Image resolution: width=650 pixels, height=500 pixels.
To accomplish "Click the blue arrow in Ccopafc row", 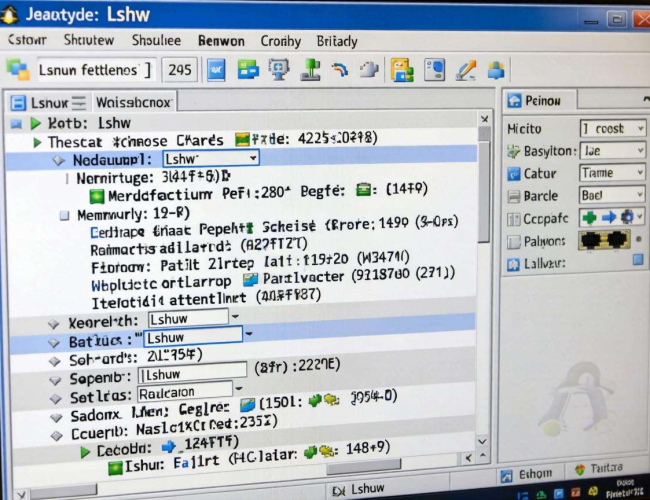I will (608, 217).
